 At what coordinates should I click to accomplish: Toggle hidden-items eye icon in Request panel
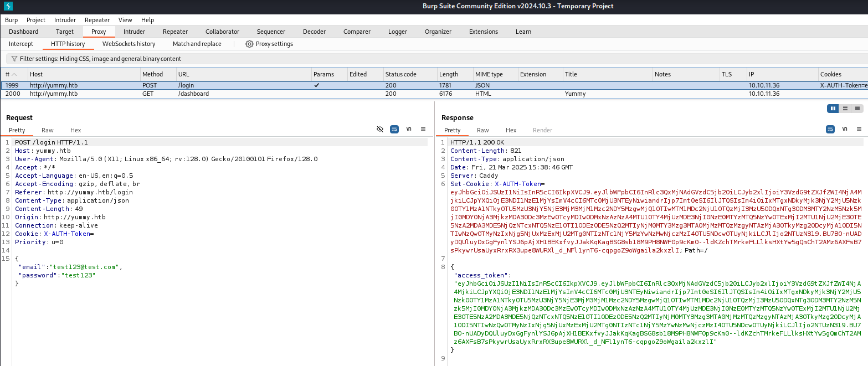tap(380, 129)
